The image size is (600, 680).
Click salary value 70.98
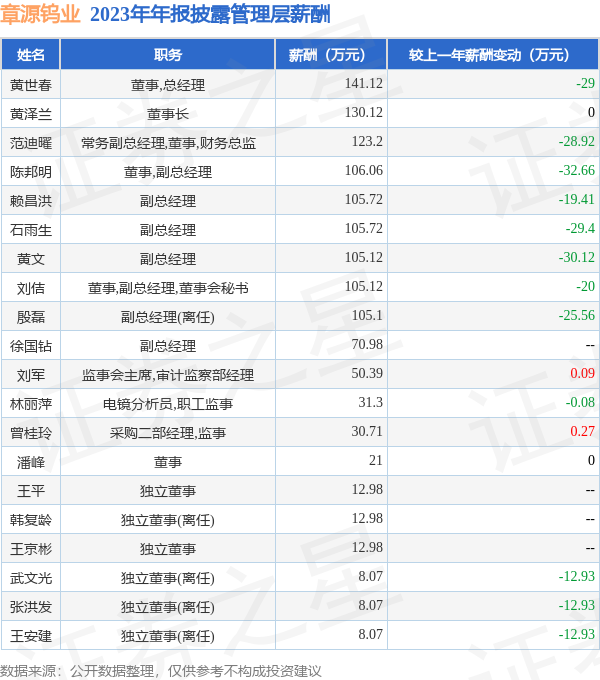[x=367, y=344]
